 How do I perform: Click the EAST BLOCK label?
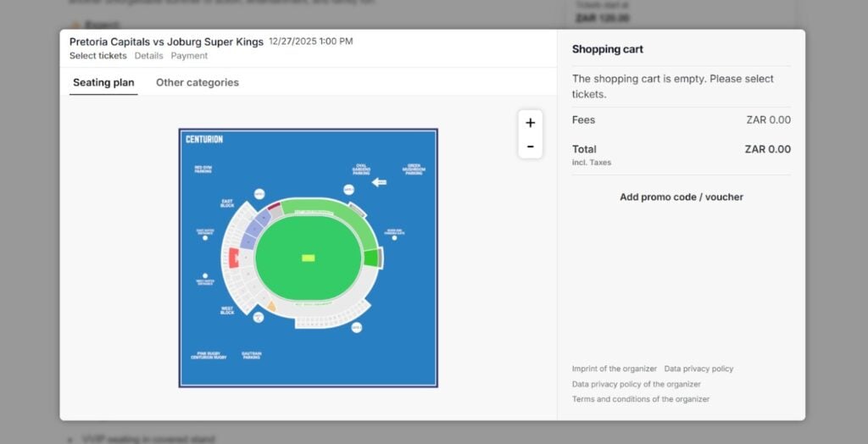pos(227,203)
